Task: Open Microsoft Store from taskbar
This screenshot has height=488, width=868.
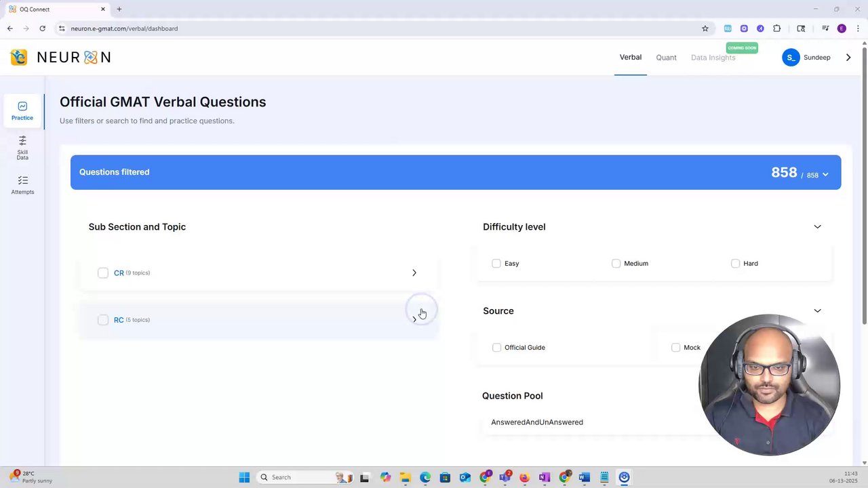Action: (445, 477)
